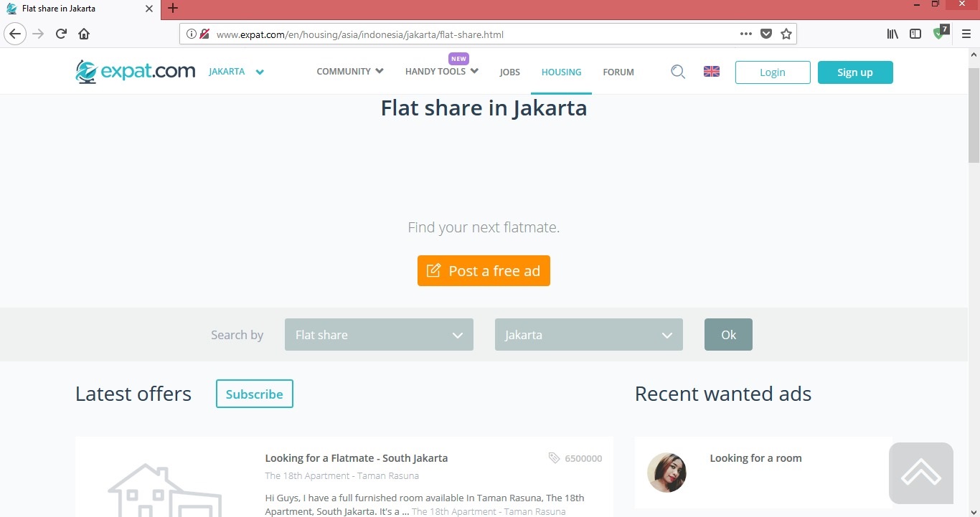980x517 pixels.
Task: Expand the Community menu
Action: point(349,72)
